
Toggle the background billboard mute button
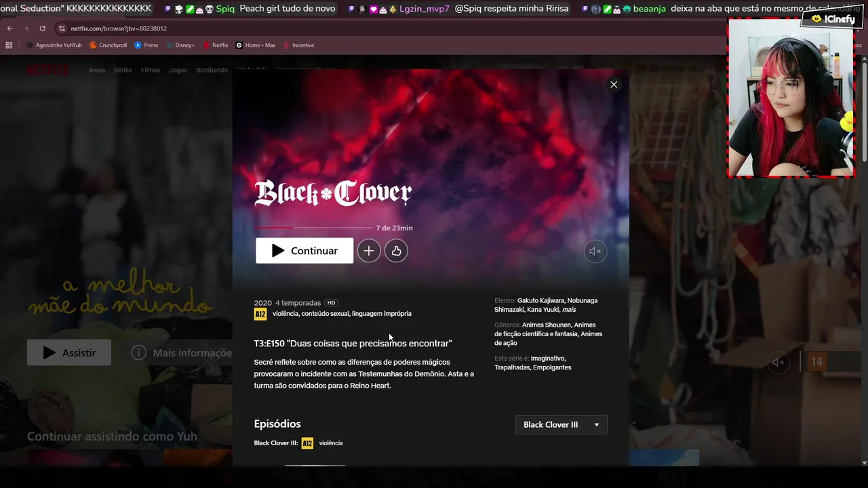[x=778, y=363]
